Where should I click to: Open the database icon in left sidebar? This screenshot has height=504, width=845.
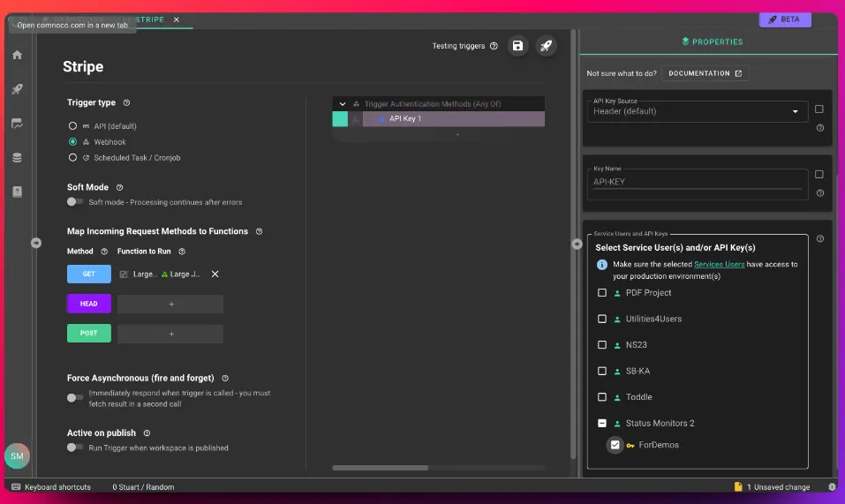click(17, 158)
